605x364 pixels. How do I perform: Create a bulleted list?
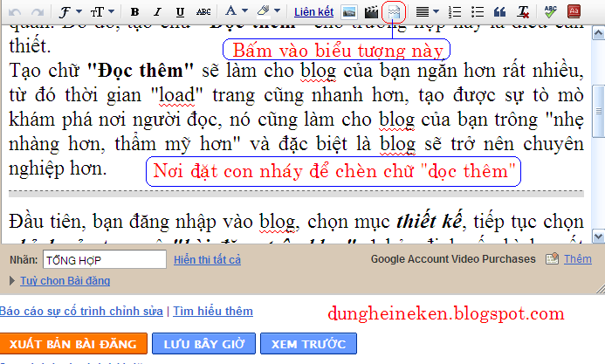click(478, 12)
